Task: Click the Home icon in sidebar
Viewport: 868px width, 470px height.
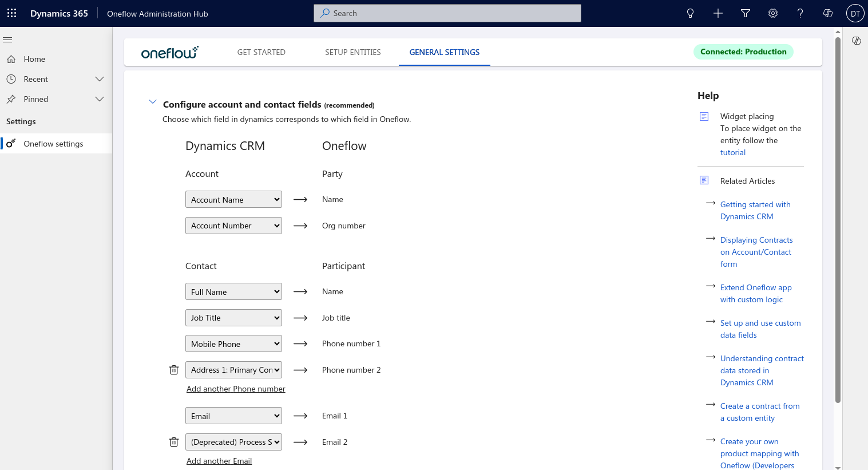Action: [11, 59]
